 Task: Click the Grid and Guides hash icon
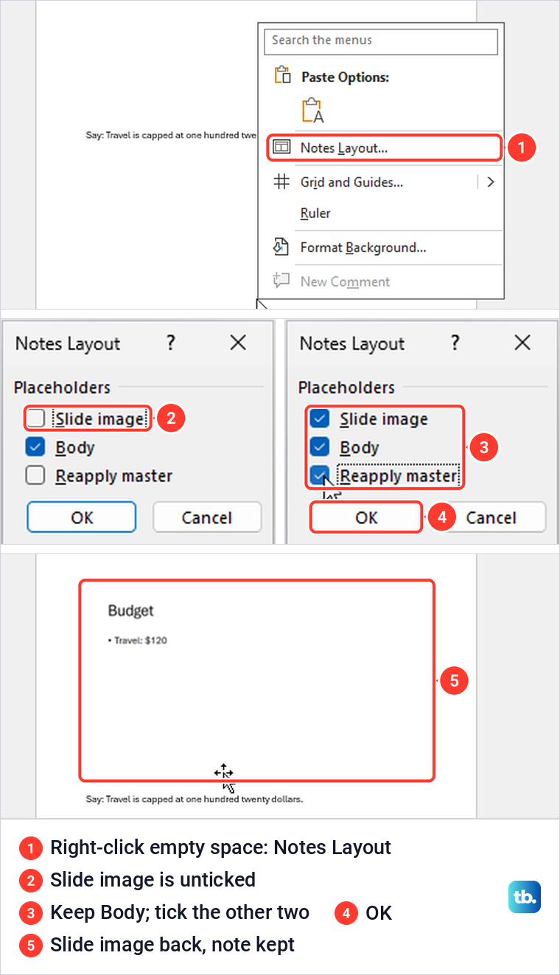281,181
